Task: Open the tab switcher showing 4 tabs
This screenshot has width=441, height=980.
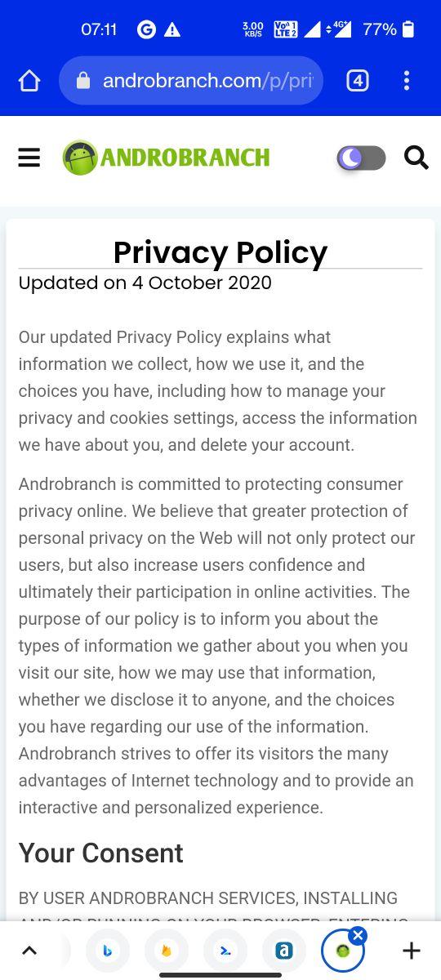Action: coord(358,80)
